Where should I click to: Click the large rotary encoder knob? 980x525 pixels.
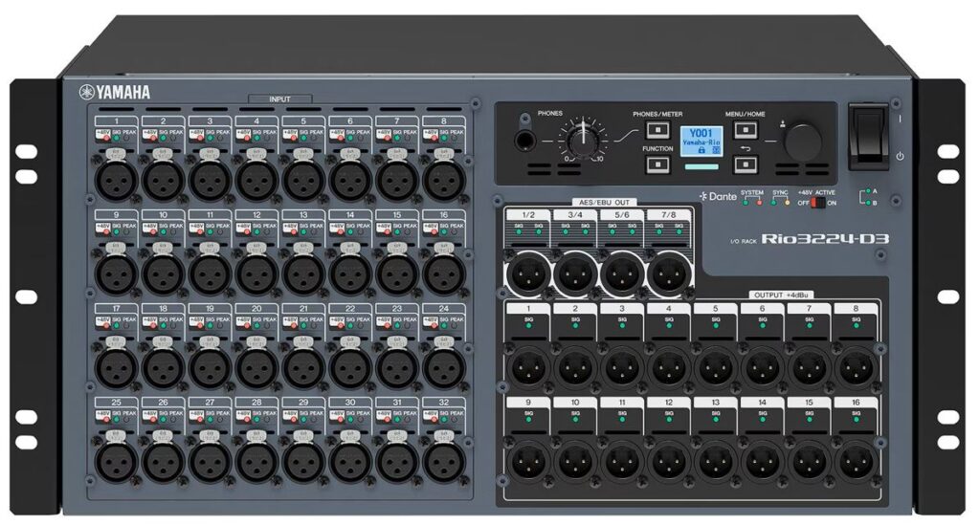click(x=804, y=142)
